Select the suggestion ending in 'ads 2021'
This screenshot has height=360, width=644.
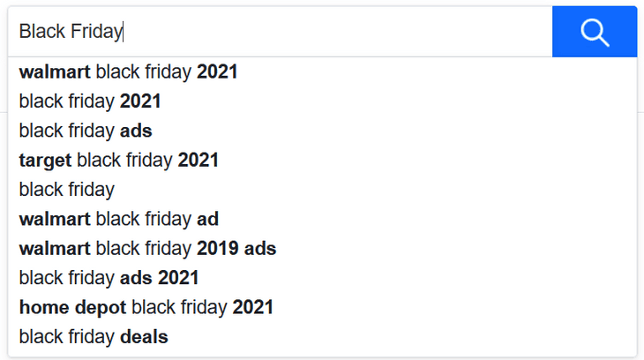point(109,277)
